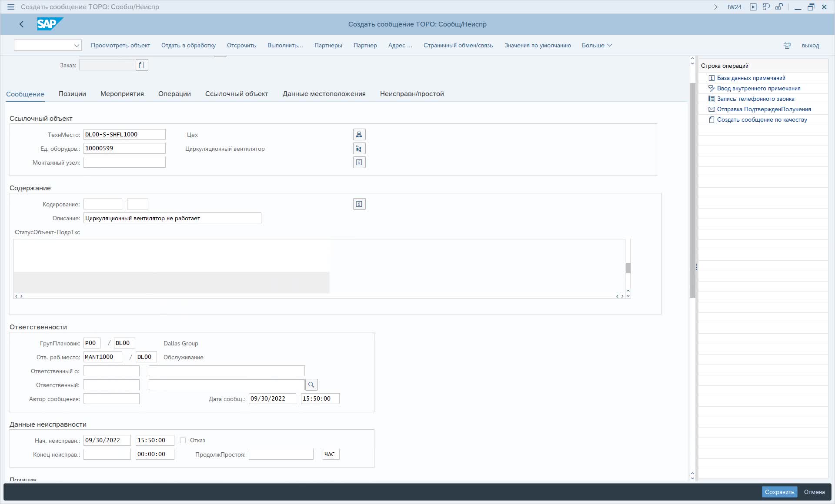Expand the Больше menu
The height and width of the screenshot is (504, 835).
point(597,45)
